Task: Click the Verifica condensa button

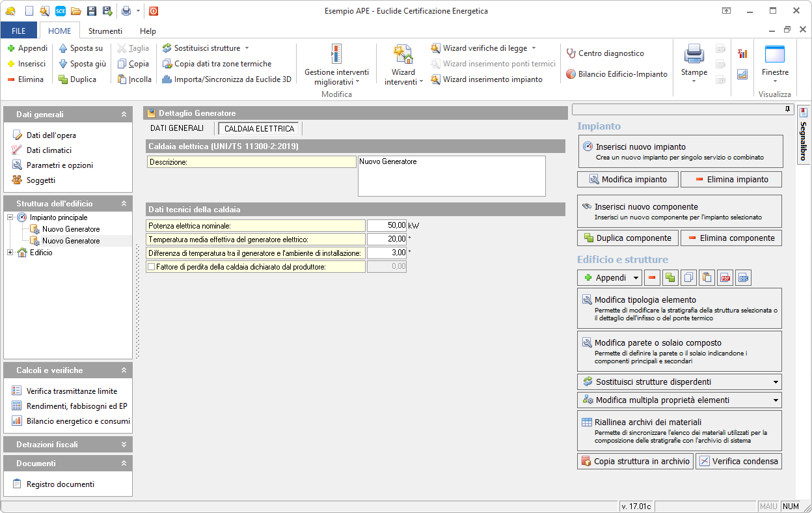Action: pyautogui.click(x=738, y=462)
